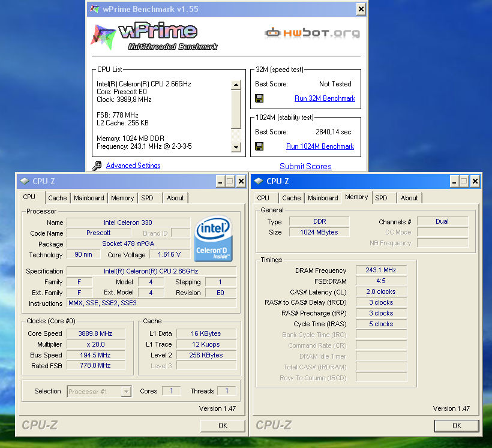Click the Core Speed value 3889.8 MHz

[95, 333]
